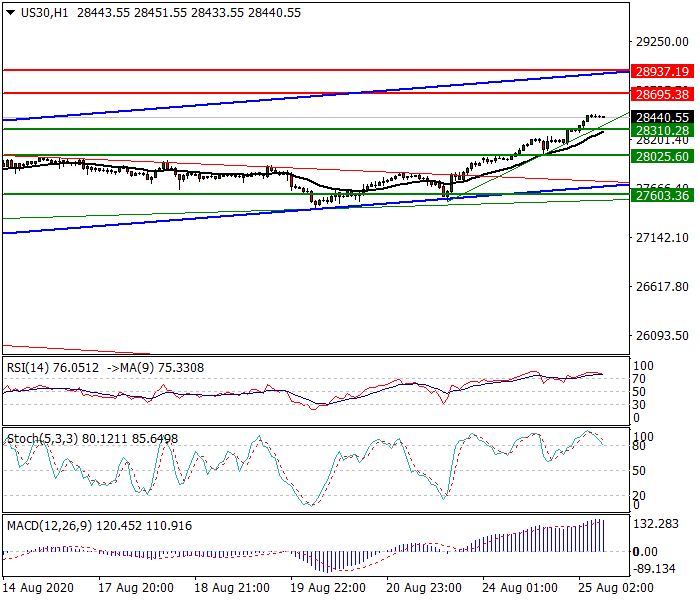This screenshot has height=600, width=700.
Task: Click the current price tag 28440.55
Action: point(662,117)
